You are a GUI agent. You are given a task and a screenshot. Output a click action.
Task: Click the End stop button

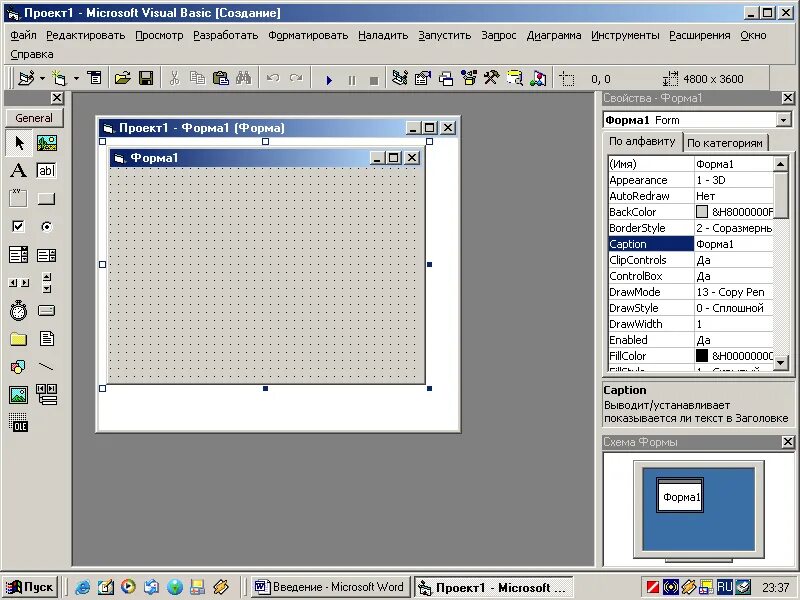[374, 80]
